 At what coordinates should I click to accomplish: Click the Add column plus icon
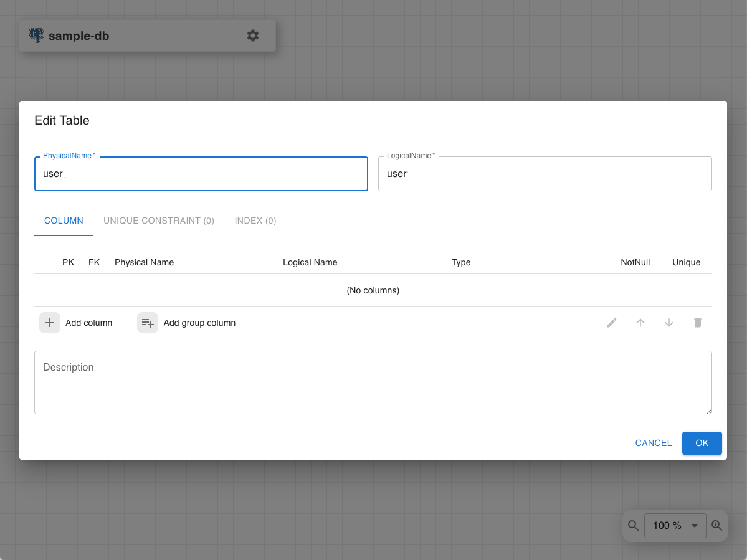(x=50, y=323)
